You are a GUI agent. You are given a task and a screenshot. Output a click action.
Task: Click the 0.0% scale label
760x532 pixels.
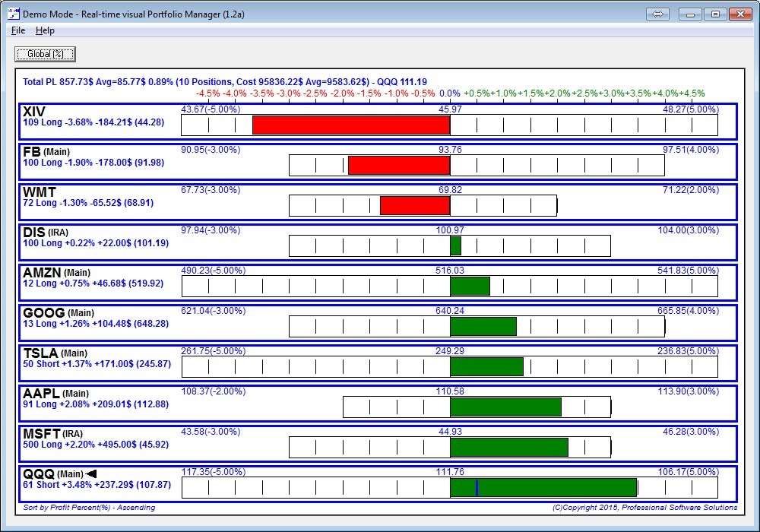(450, 93)
